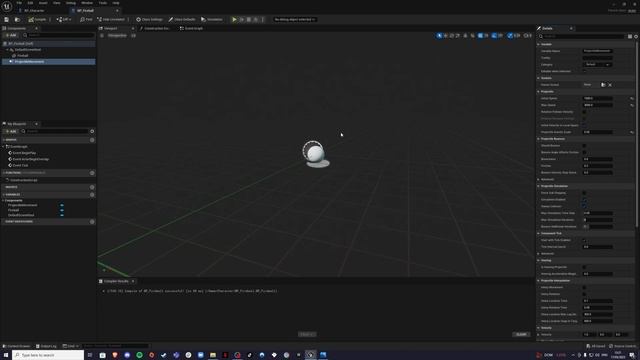The width and height of the screenshot is (640, 360).
Task: Switch to the Event Graph tab
Action: (192, 29)
